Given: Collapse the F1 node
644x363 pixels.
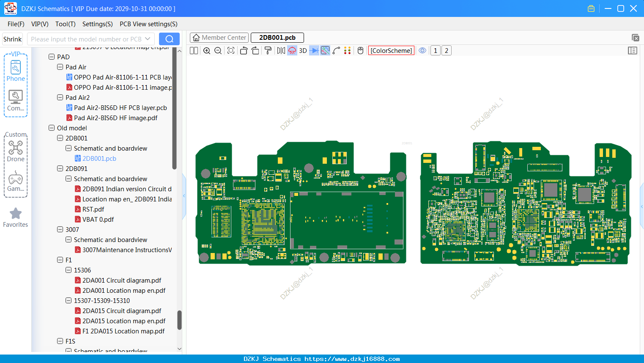Looking at the screenshot, I should pyautogui.click(x=60, y=260).
